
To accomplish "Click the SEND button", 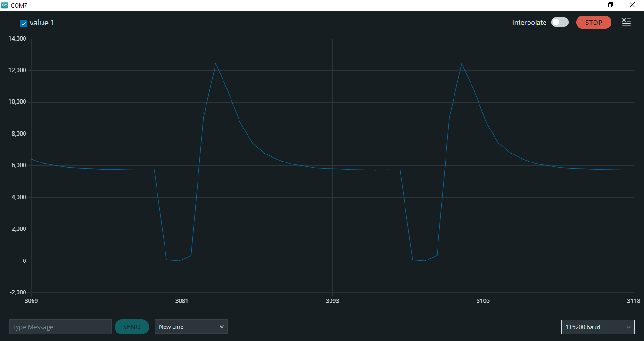I will (132, 327).
